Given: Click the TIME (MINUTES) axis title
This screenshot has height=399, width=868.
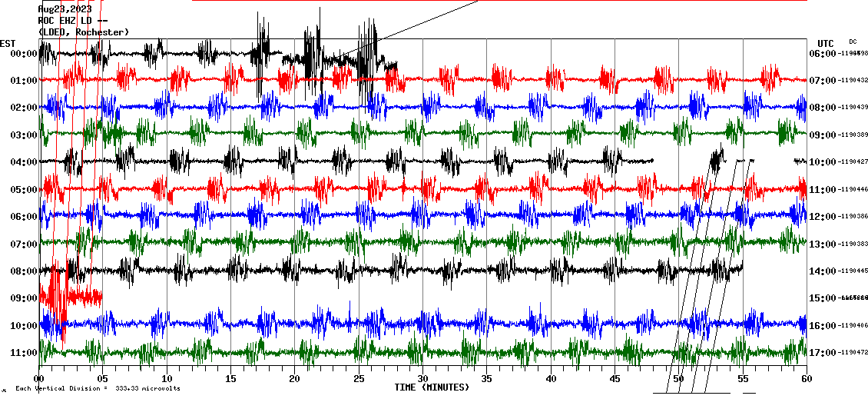Looking at the screenshot, I should point(432,387).
